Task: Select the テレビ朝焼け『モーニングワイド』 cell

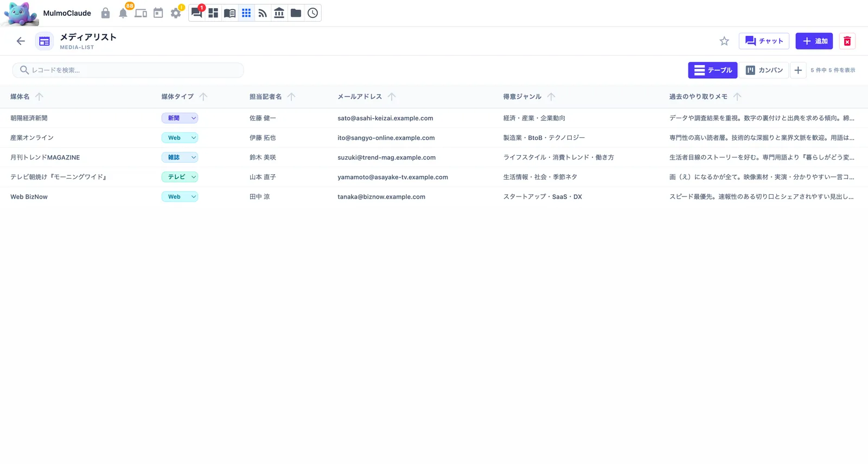Action: [59, 177]
